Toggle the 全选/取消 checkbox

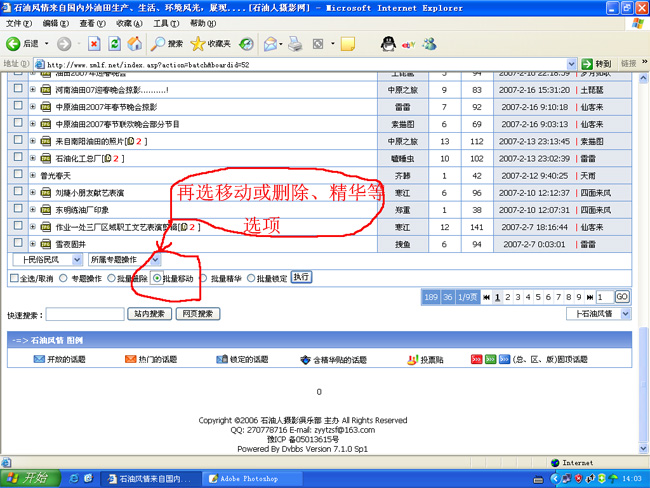pyautogui.click(x=14, y=278)
